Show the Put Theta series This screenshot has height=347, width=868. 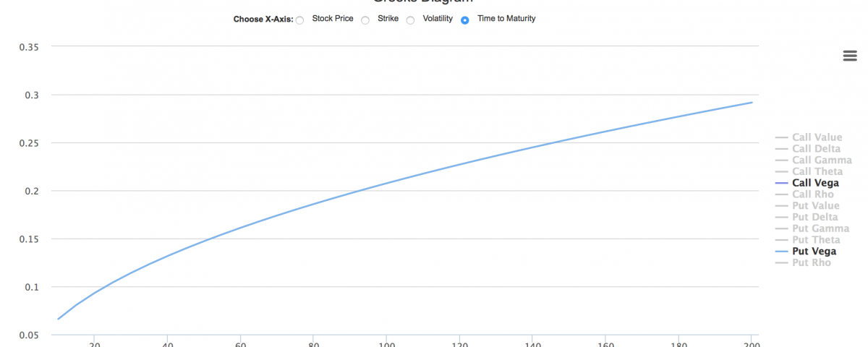pyautogui.click(x=817, y=240)
